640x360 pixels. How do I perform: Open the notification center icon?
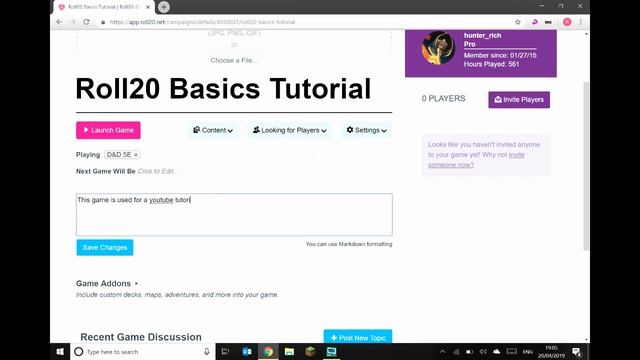click(x=577, y=351)
